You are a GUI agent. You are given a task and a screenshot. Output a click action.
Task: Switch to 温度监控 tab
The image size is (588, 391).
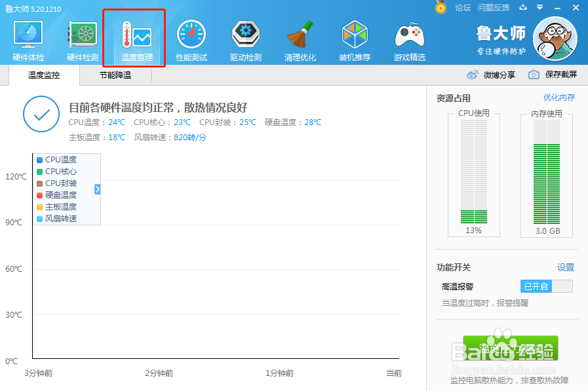click(x=44, y=75)
